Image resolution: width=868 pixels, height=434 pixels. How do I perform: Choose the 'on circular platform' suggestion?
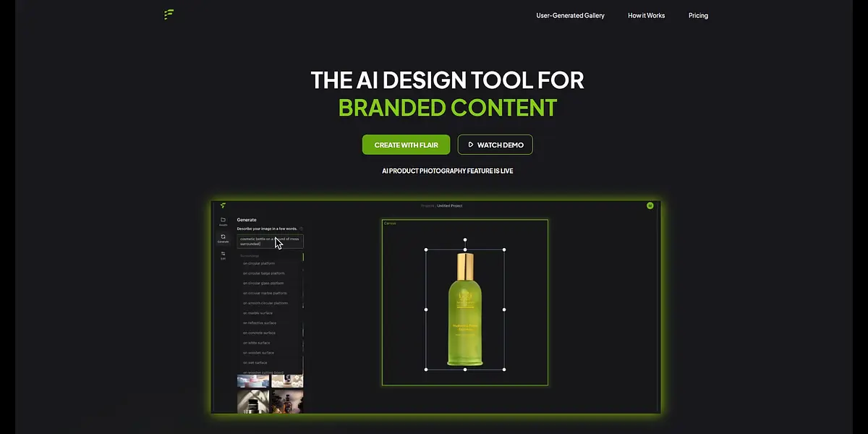[x=258, y=263]
